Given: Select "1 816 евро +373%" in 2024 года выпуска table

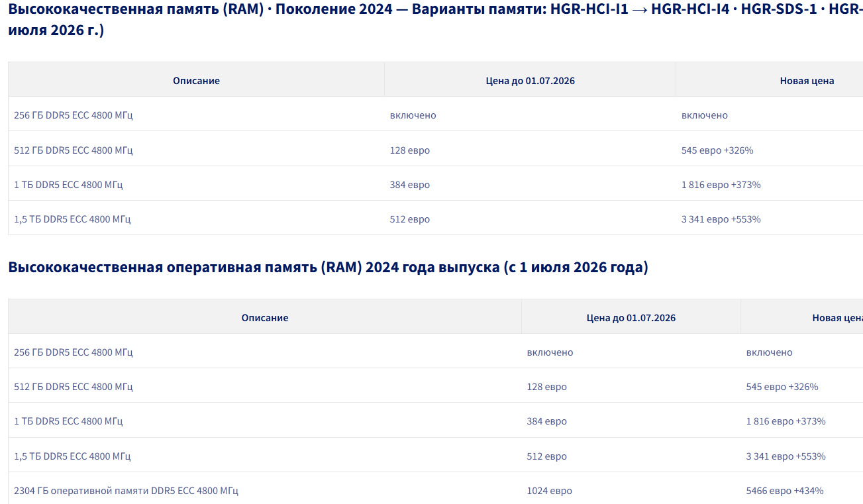Looking at the screenshot, I should tap(786, 421).
